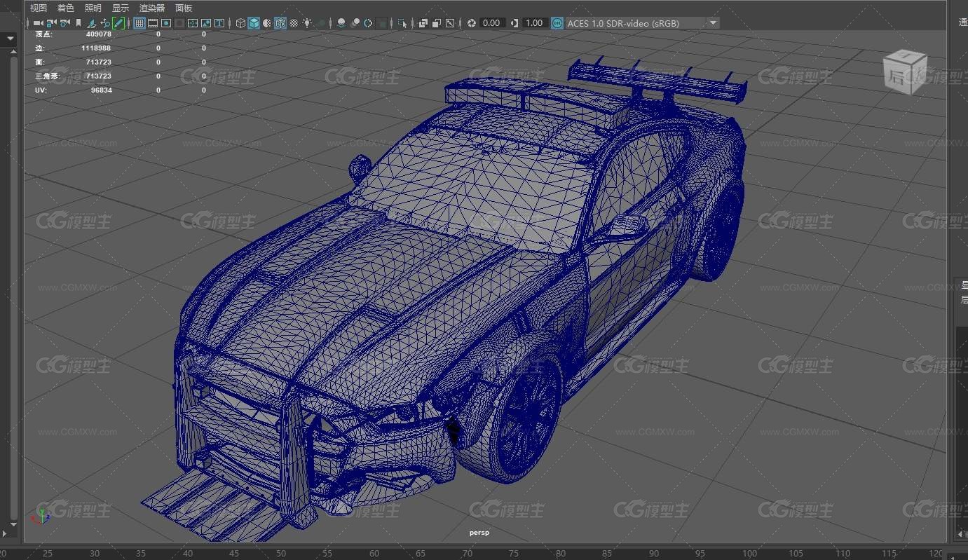
Task: Click the gamma value field 1.00
Action: (x=534, y=23)
